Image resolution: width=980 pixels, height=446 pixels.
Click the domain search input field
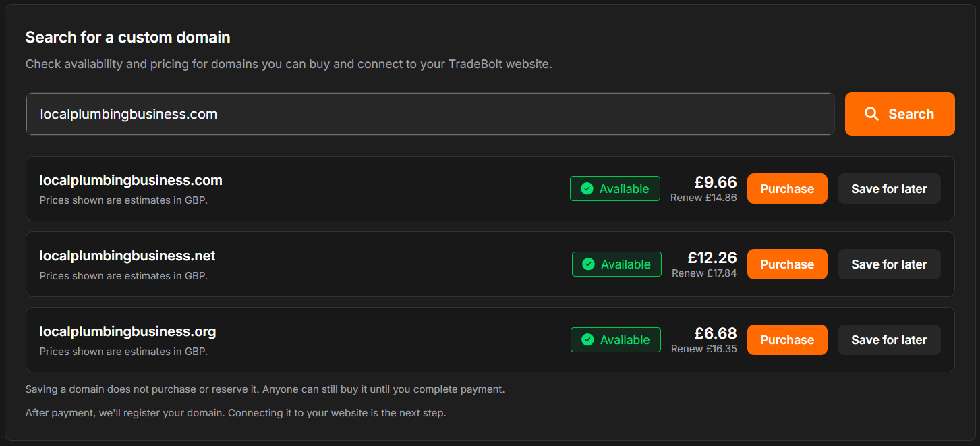pyautogui.click(x=429, y=113)
